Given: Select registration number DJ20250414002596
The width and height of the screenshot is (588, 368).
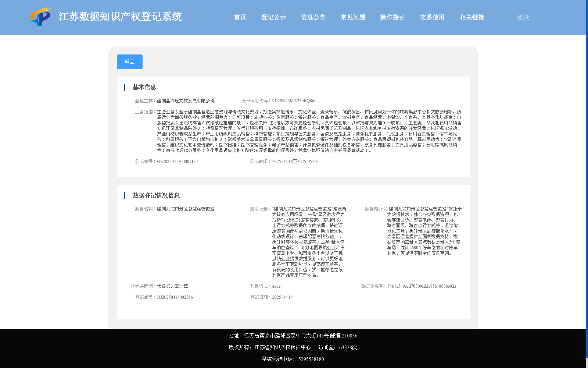Looking at the screenshot, I should pyautogui.click(x=175, y=297).
